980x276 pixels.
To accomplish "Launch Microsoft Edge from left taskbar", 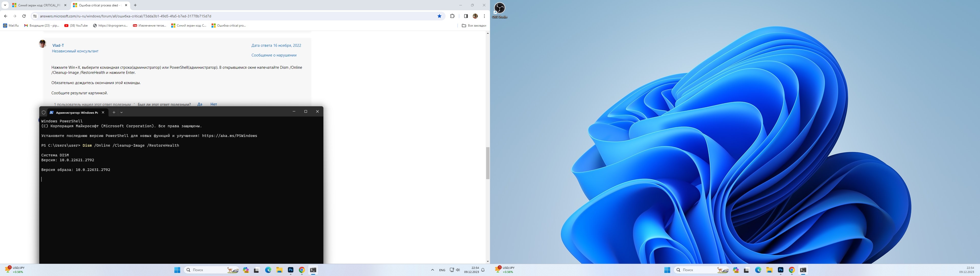I will (x=268, y=270).
